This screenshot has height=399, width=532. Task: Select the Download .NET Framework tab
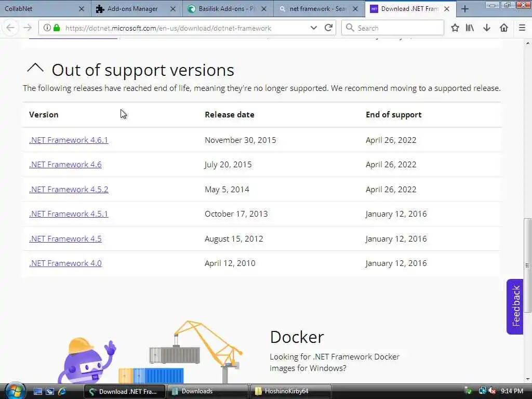tap(407, 9)
